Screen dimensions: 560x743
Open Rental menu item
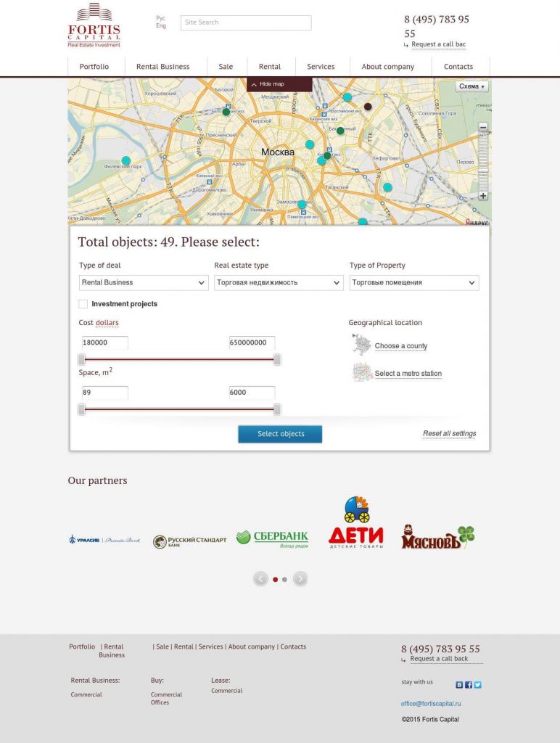click(270, 67)
